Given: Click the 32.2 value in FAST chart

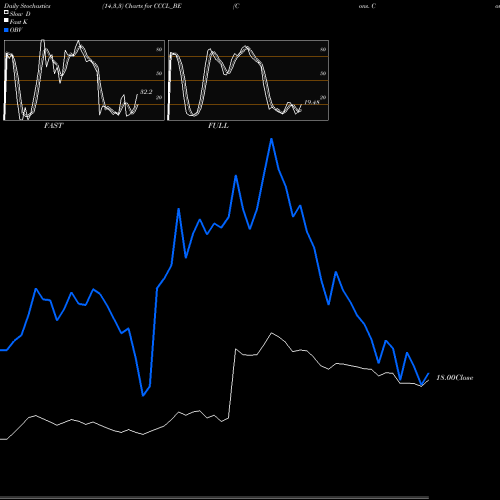Looking at the screenshot, I should coord(146,92).
